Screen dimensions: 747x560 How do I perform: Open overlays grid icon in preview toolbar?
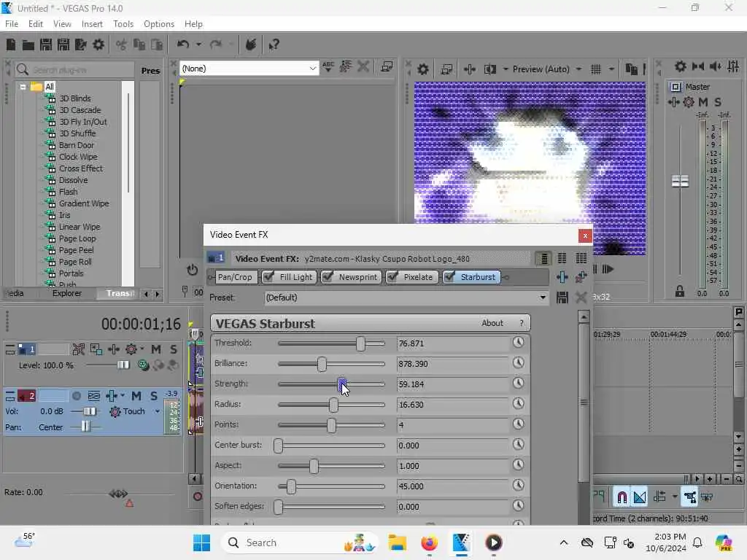pyautogui.click(x=595, y=69)
